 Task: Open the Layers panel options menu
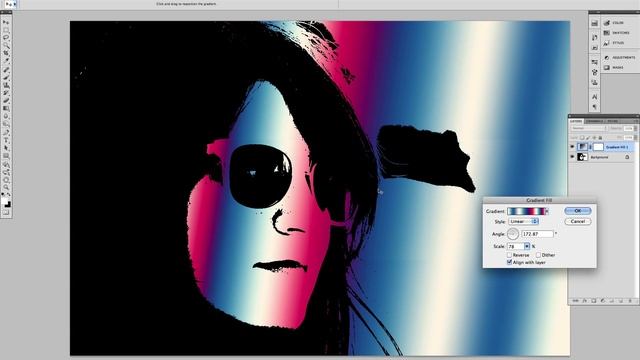(x=636, y=121)
